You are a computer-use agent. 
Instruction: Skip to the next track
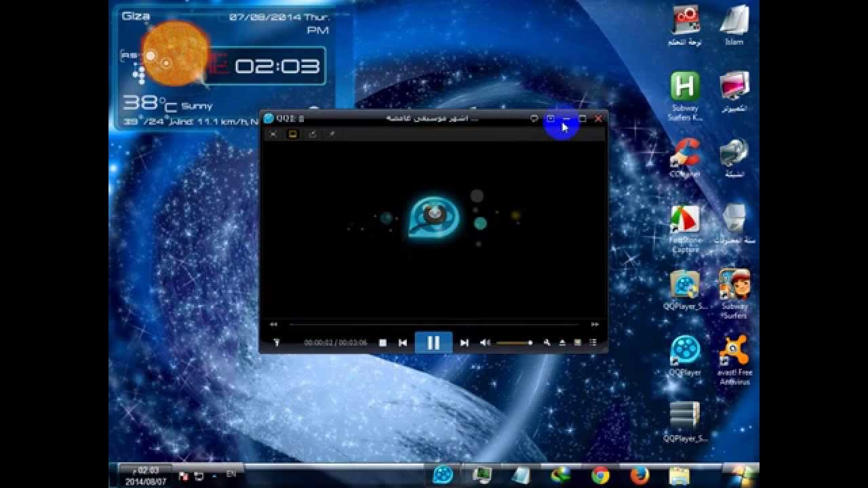point(465,343)
